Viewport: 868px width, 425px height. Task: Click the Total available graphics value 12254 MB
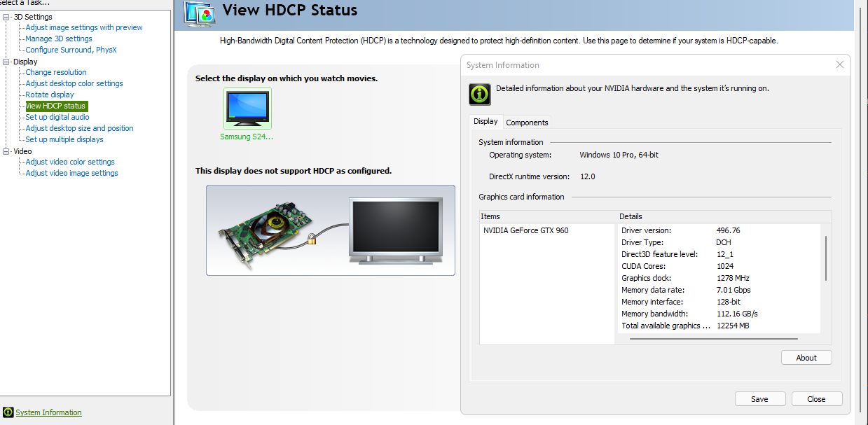(x=733, y=326)
